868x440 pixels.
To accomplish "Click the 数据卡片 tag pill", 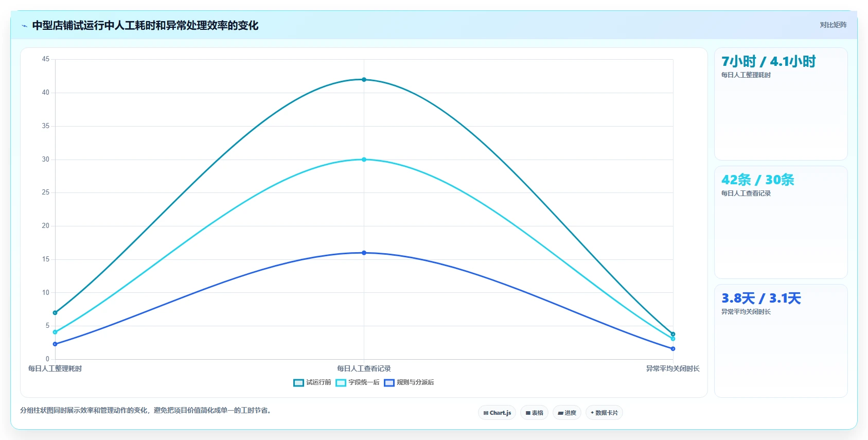I will pyautogui.click(x=604, y=413).
